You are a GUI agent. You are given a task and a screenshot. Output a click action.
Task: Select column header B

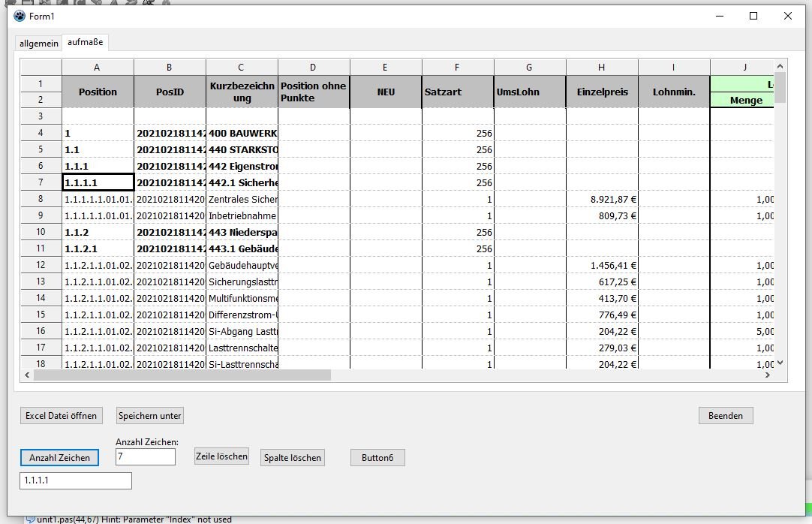pyautogui.click(x=170, y=68)
